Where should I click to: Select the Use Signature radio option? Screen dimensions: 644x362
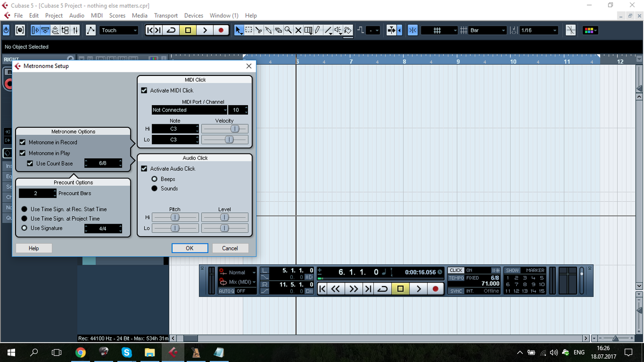click(x=24, y=228)
